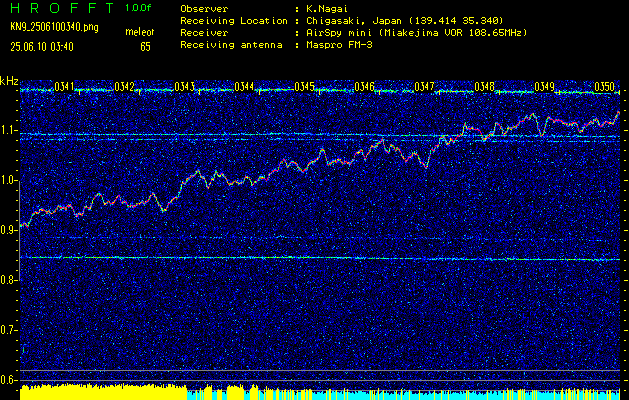This screenshot has height=400, width=629.
Task: Click the 0343 time marker
Action: tap(184, 86)
